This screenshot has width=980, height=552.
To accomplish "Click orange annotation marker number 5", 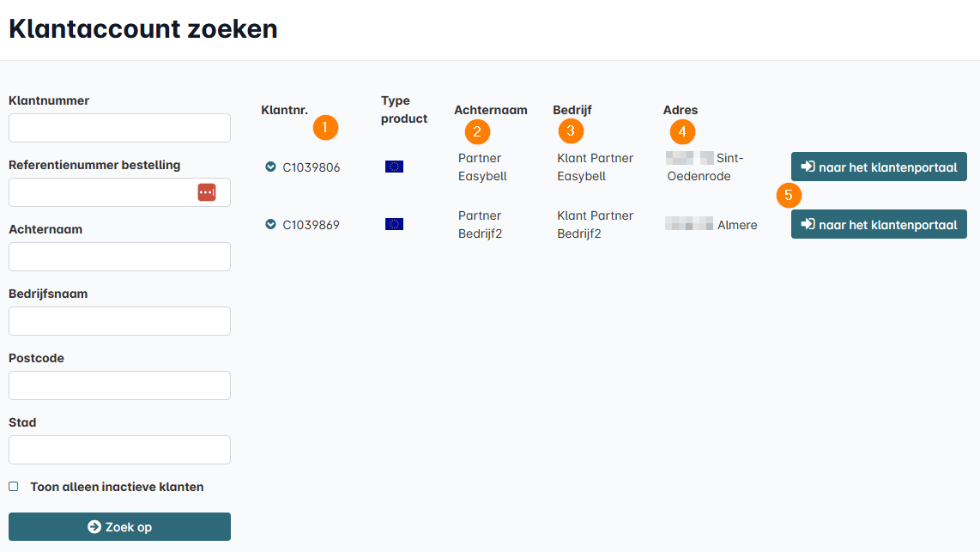I will [789, 195].
